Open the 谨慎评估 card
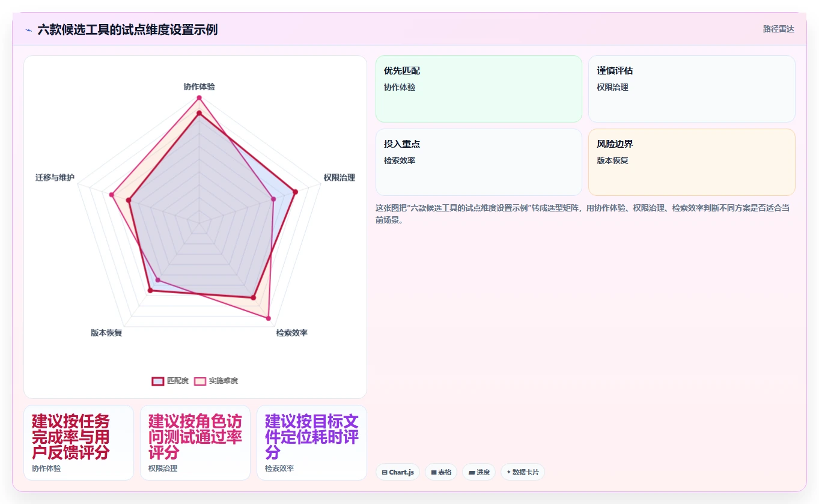 click(692, 89)
